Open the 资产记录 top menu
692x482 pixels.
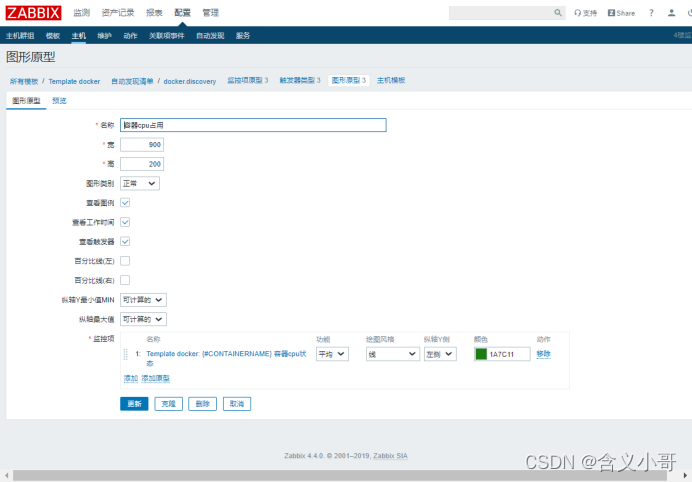[x=118, y=13]
